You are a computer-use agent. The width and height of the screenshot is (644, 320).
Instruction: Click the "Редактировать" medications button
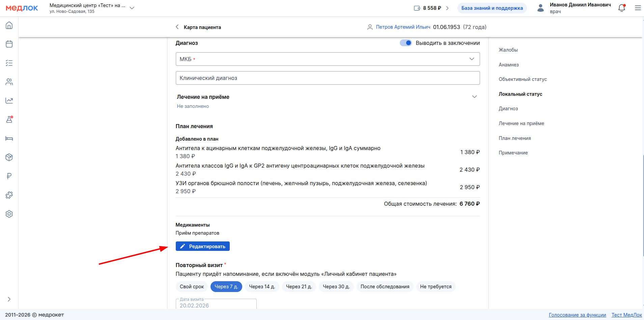202,246
